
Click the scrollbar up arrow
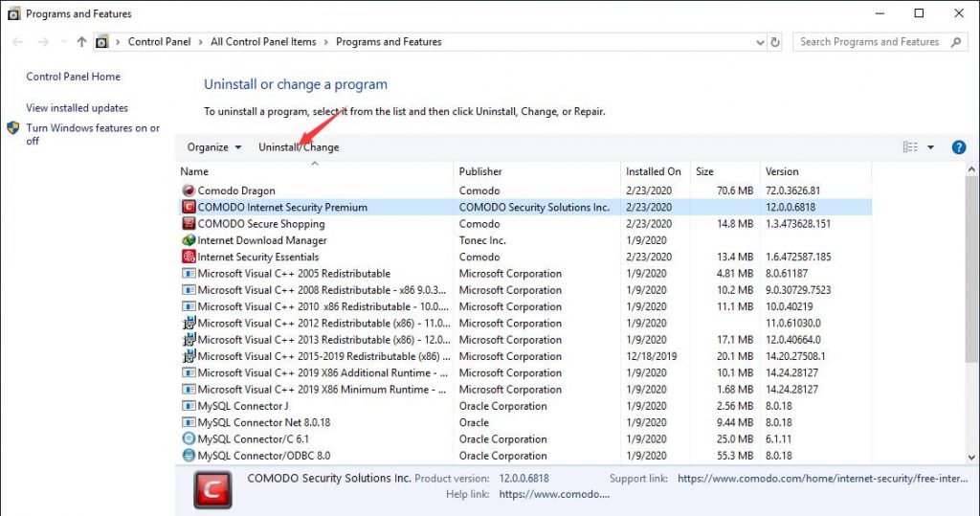[971, 169]
